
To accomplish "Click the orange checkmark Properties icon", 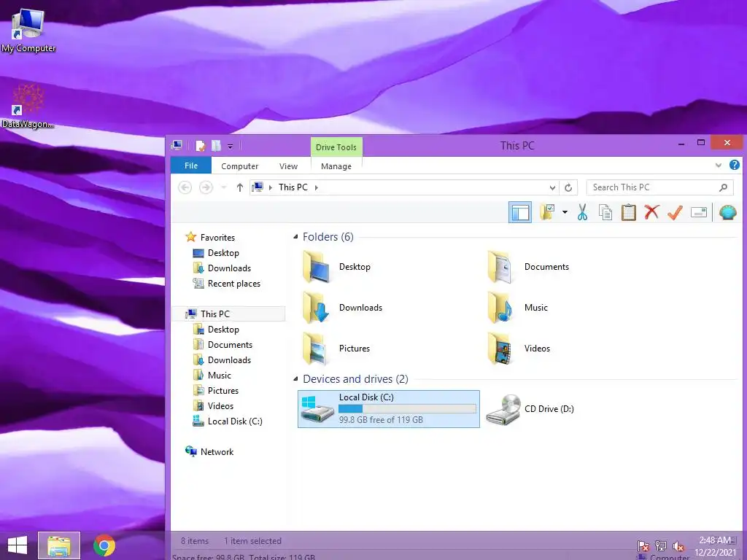I will click(x=675, y=212).
